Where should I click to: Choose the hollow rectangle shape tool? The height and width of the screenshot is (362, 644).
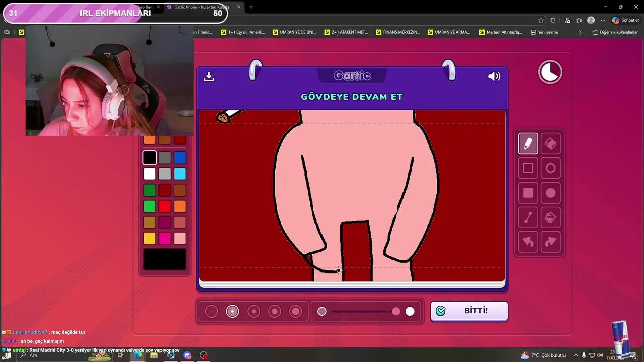pyautogui.click(x=528, y=168)
